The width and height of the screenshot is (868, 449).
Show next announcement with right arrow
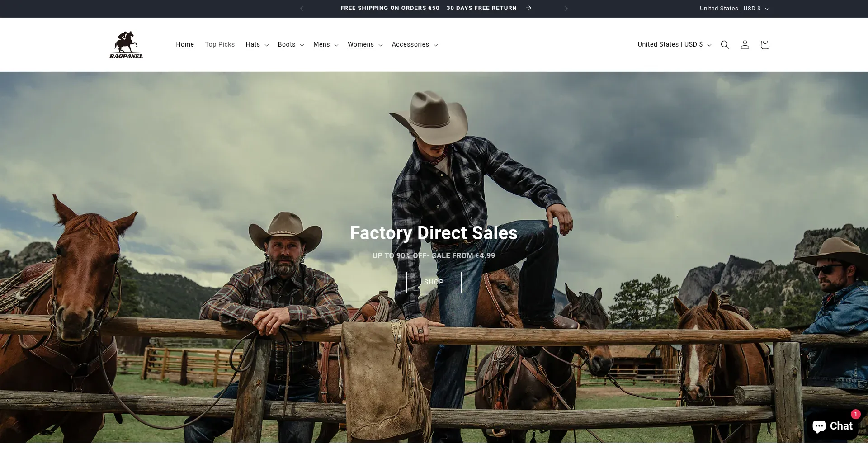click(566, 9)
